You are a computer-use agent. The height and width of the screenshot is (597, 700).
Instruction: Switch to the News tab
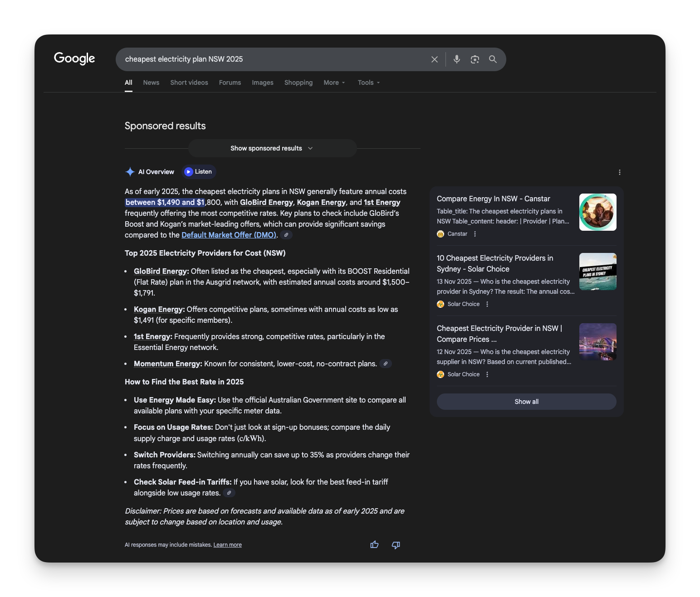pyautogui.click(x=151, y=83)
